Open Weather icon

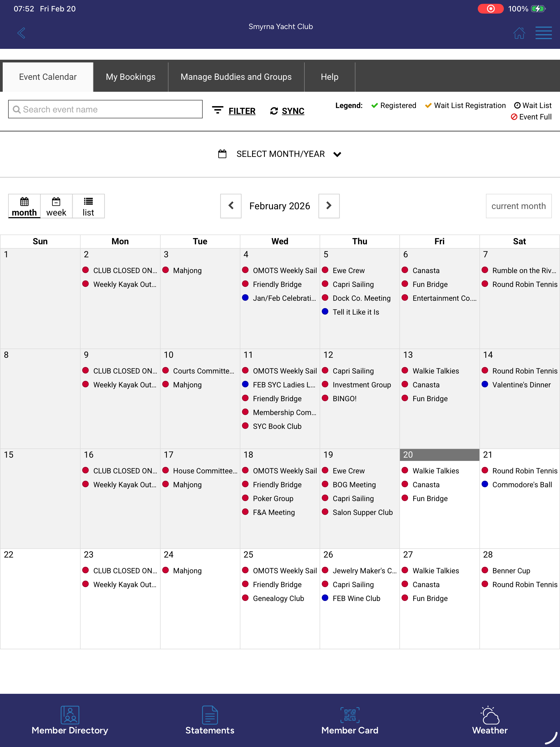click(x=490, y=715)
